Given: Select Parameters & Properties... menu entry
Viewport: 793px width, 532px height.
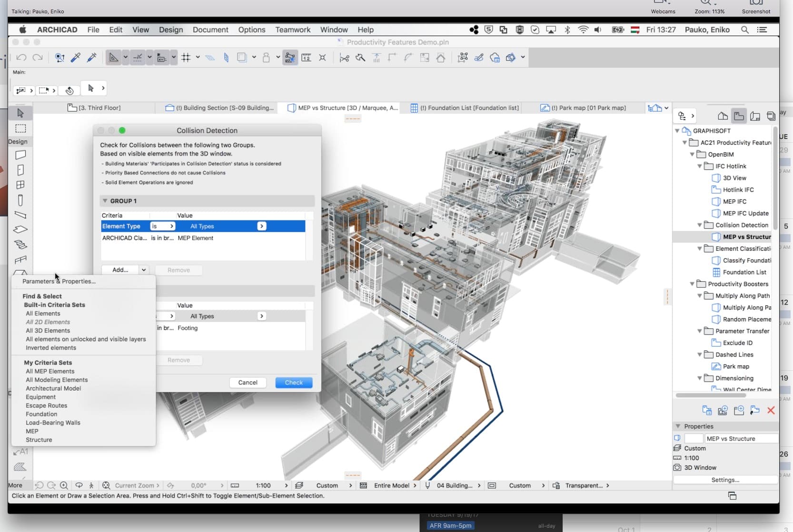Looking at the screenshot, I should pos(59,281).
